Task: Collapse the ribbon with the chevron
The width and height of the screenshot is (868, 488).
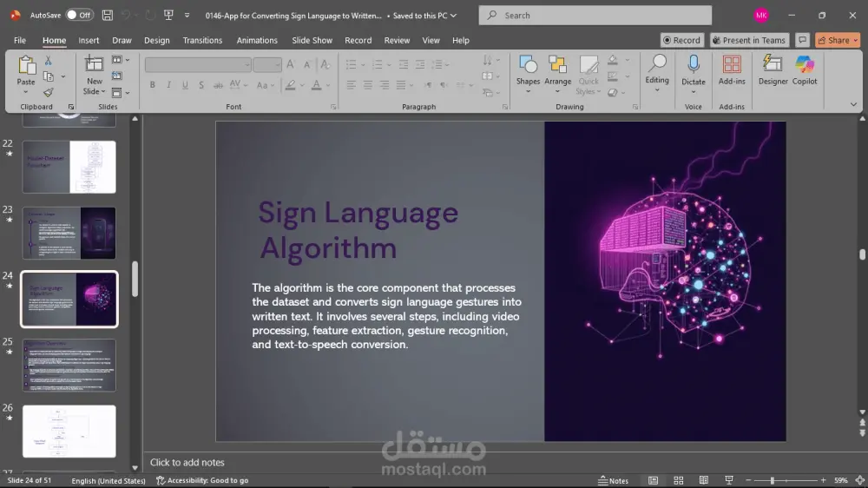Action: pos(853,105)
